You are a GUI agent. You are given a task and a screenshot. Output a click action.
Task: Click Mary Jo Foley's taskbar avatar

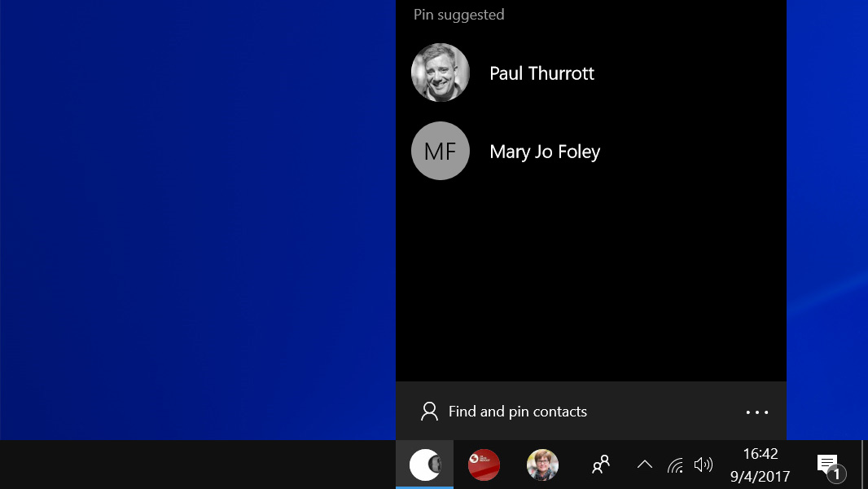pos(541,464)
